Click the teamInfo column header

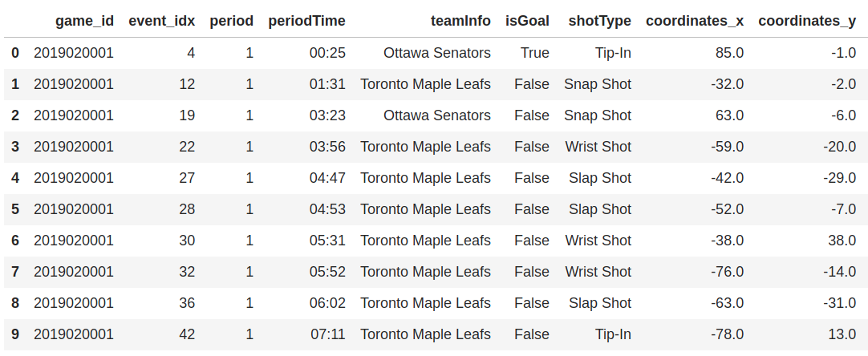tap(460, 21)
